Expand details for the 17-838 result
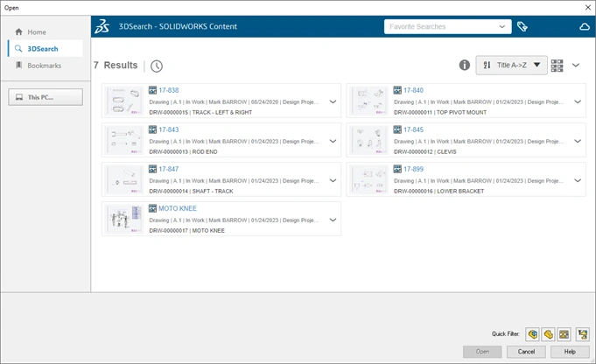Image resolution: width=596 pixels, height=364 pixels. [x=333, y=101]
